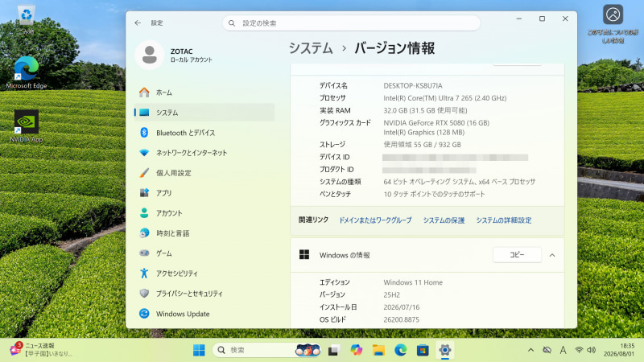Open システムの保護 link
644x362 pixels.
click(x=444, y=220)
